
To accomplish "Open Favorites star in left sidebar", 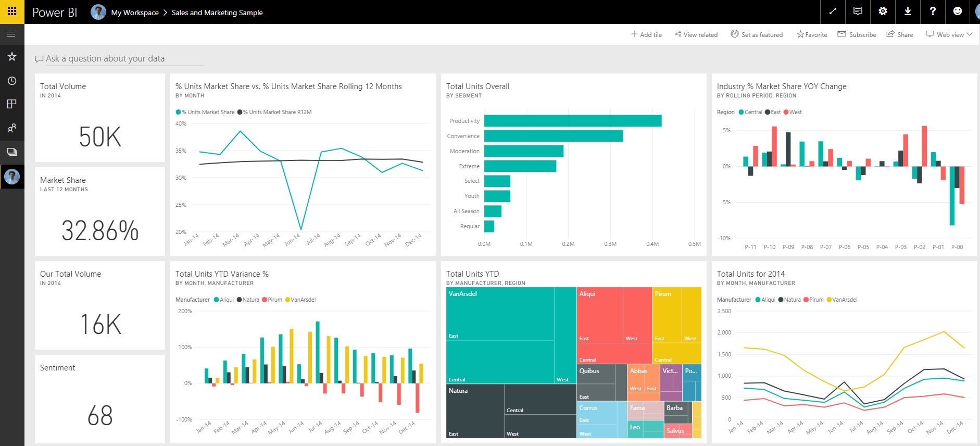I will pyautogui.click(x=11, y=56).
